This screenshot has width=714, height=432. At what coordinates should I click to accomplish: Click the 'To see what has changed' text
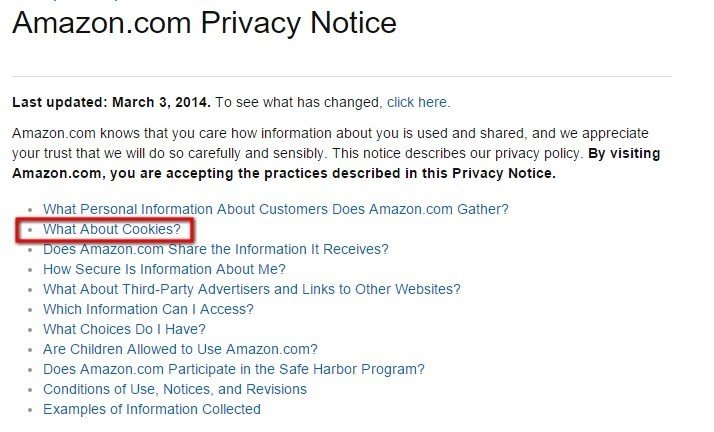pos(299,102)
